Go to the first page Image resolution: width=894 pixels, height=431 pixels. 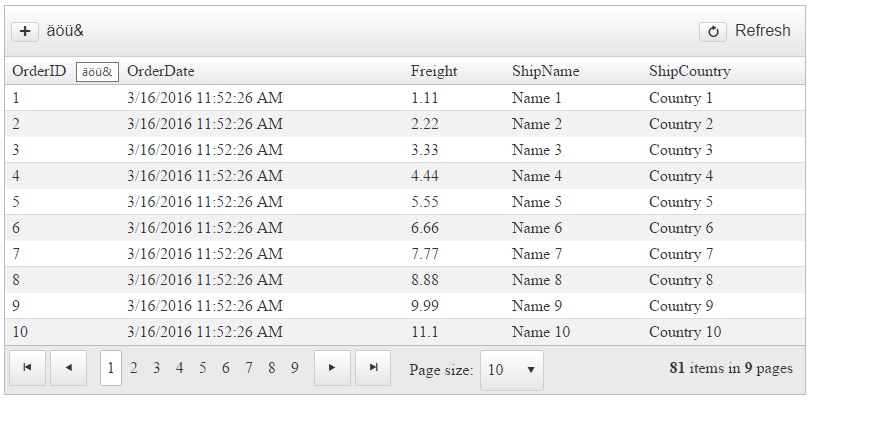(x=27, y=368)
